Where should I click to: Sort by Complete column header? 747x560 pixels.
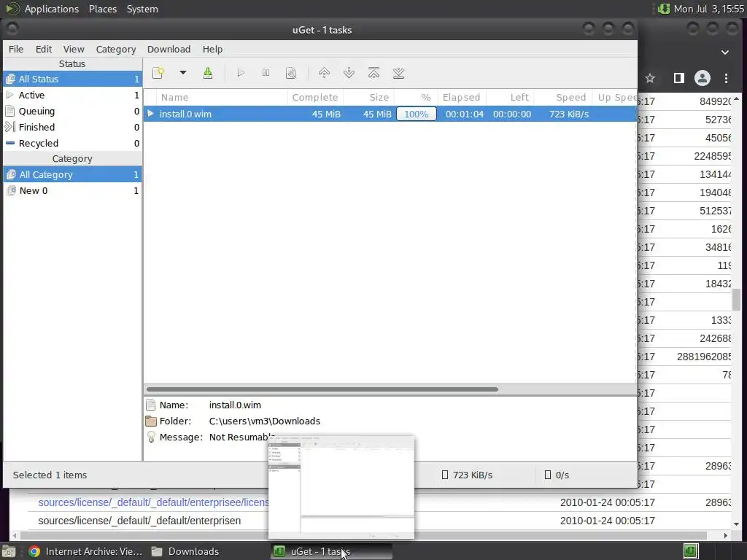tap(315, 97)
